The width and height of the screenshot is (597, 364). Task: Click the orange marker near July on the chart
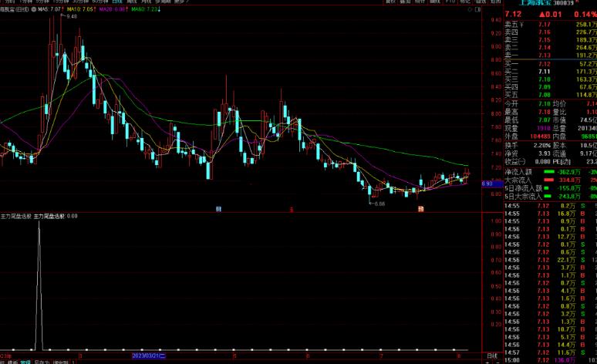[420, 209]
